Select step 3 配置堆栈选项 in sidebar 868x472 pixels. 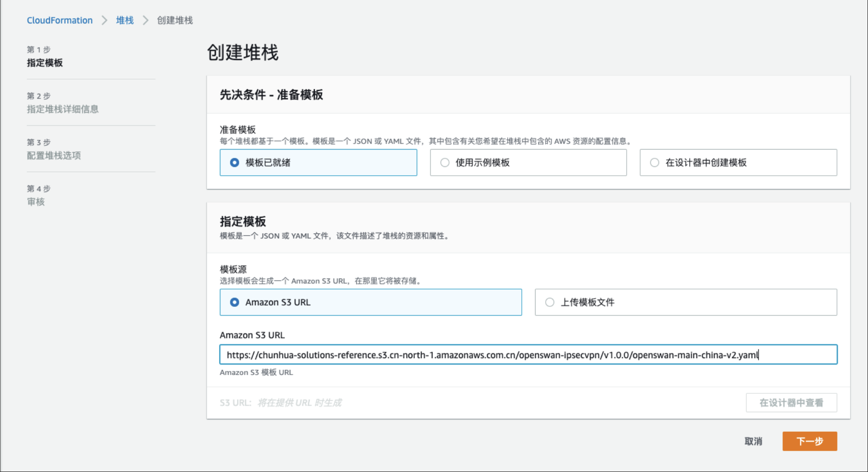click(54, 156)
